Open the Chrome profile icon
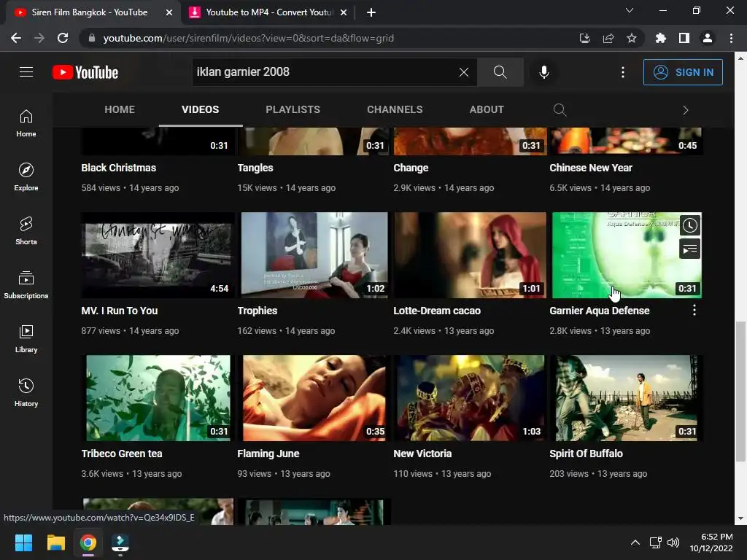Viewport: 747px width, 560px height. (707, 38)
